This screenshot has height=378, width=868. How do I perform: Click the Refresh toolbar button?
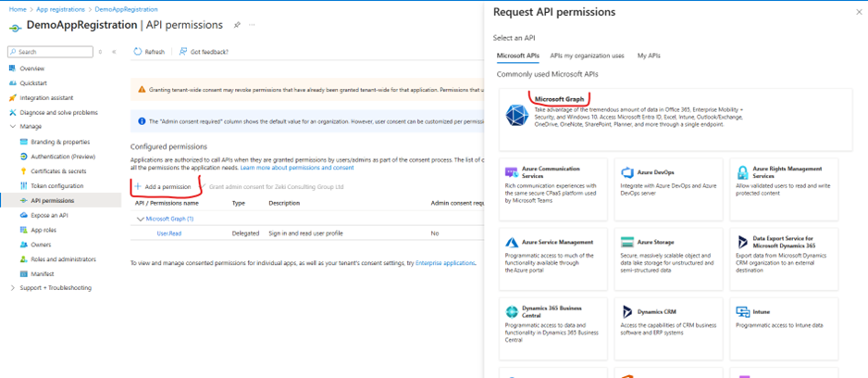click(x=149, y=52)
